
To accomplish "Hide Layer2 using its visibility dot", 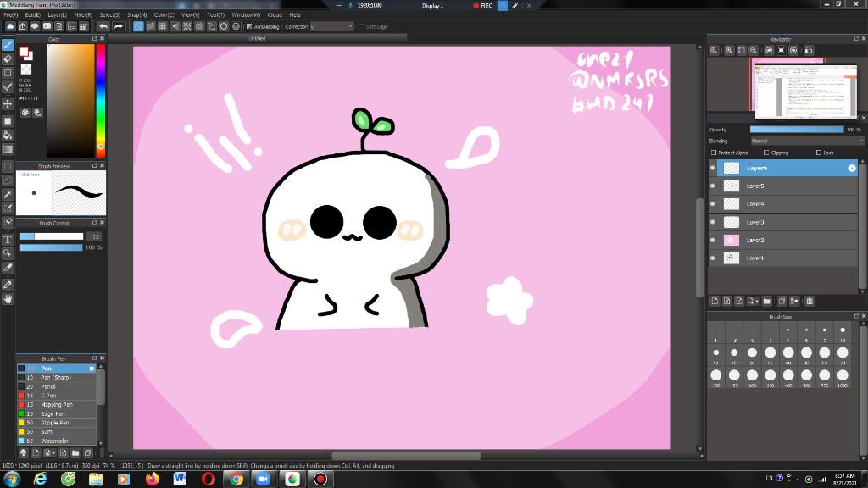I will click(712, 240).
